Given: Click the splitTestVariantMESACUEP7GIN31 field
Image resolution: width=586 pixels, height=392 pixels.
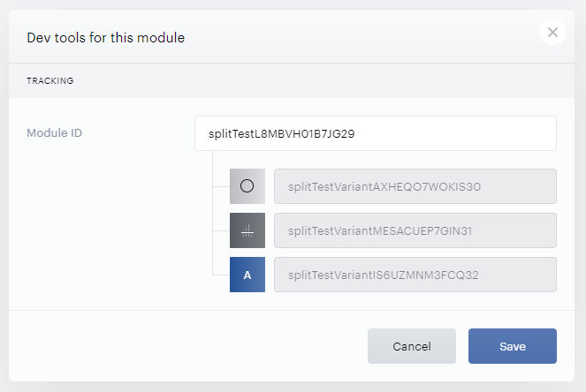Looking at the screenshot, I should [x=415, y=230].
